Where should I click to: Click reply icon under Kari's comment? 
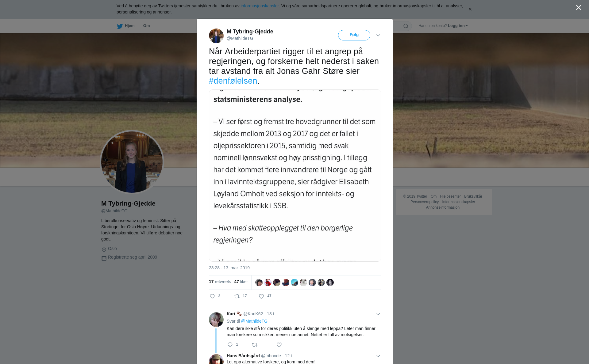click(230, 345)
